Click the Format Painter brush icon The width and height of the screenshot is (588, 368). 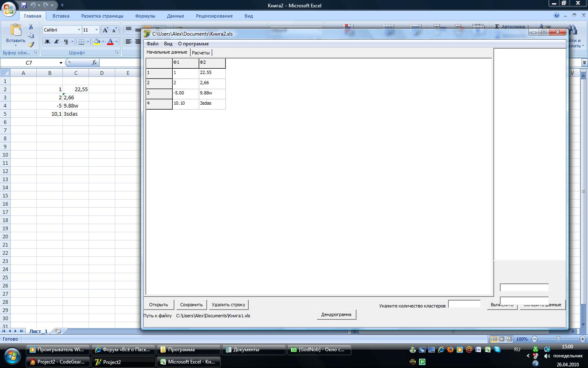tap(31, 44)
